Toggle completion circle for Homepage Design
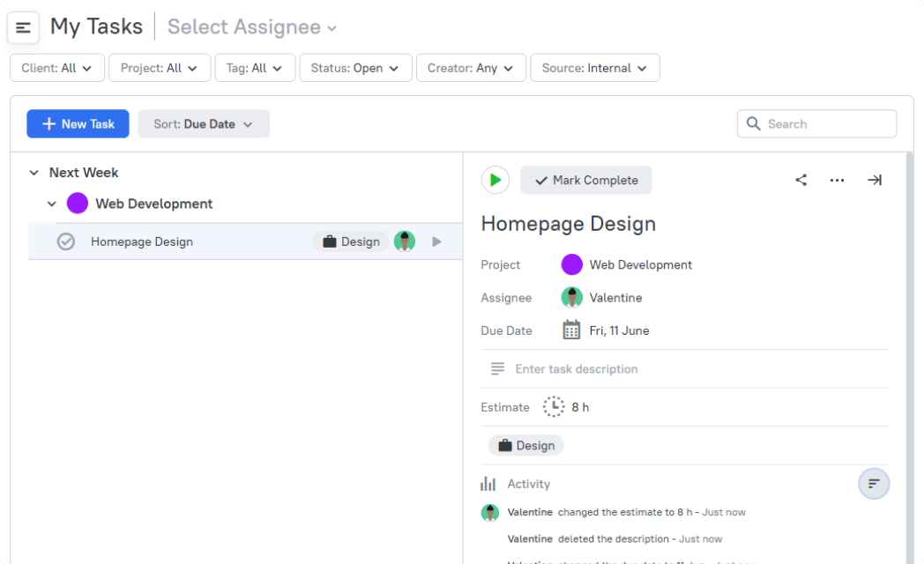The image size is (924, 564). tap(66, 241)
